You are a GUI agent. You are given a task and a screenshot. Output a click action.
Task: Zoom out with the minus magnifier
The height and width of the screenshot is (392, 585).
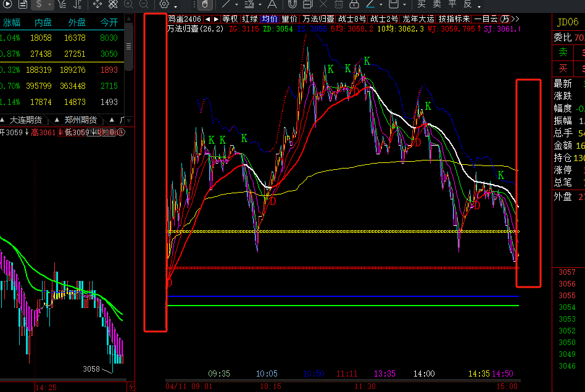(x=144, y=4)
